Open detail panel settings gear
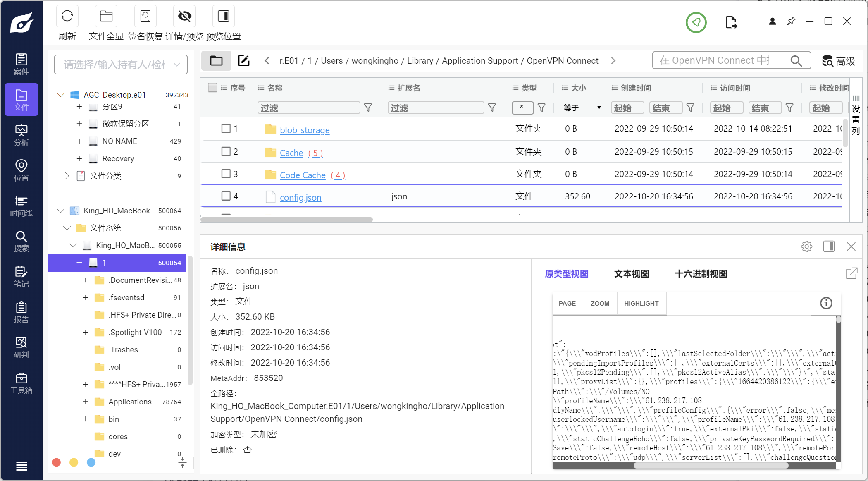Screen dimensions: 868x481 click(x=806, y=246)
